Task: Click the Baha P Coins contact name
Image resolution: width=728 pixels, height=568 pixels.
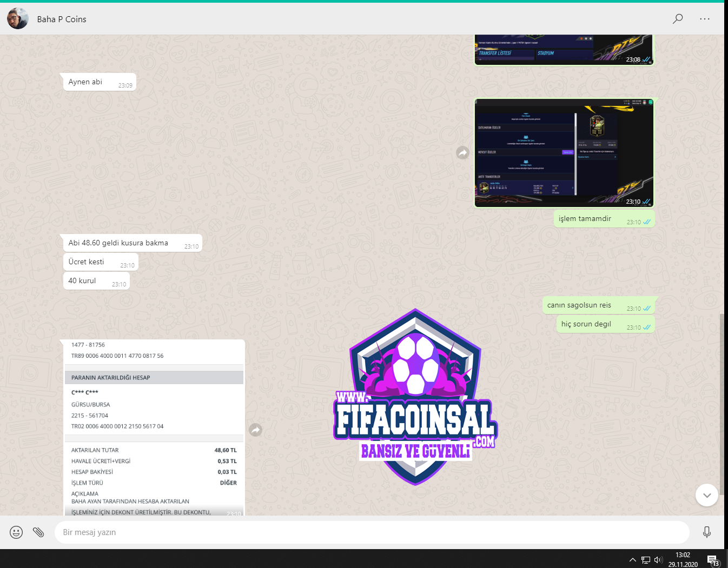Action: click(62, 19)
